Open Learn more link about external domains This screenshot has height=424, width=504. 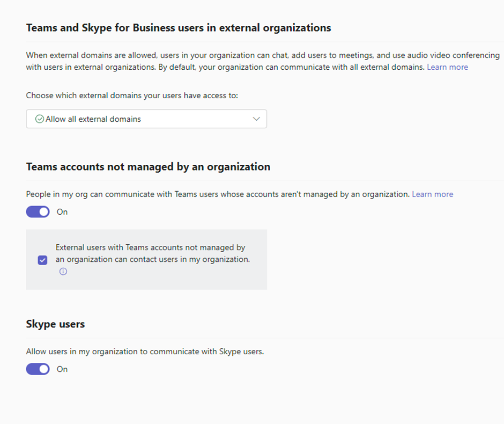click(x=447, y=67)
